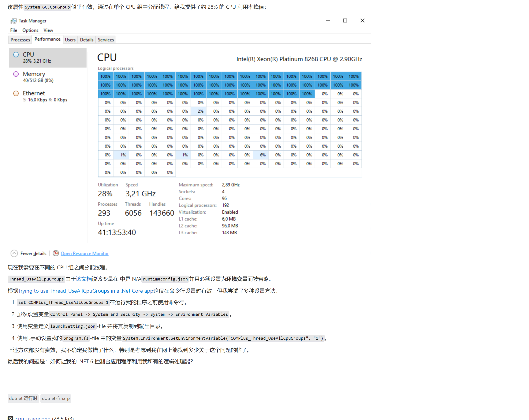Viewport: 529px width, 420px height.
Task: Click the dotnet 运行时 tag
Action: coord(23,398)
